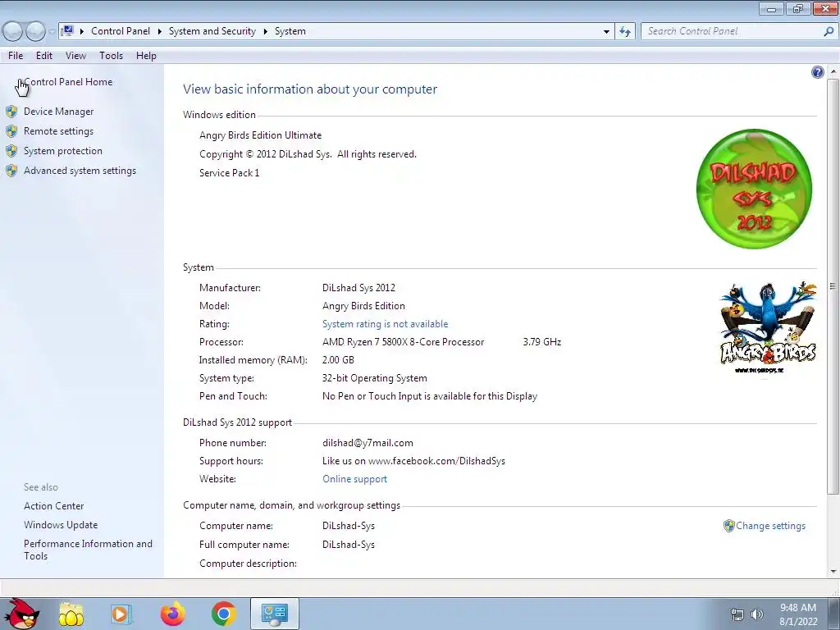Open Remote settings link
Viewport: 840px width, 630px height.
58,131
